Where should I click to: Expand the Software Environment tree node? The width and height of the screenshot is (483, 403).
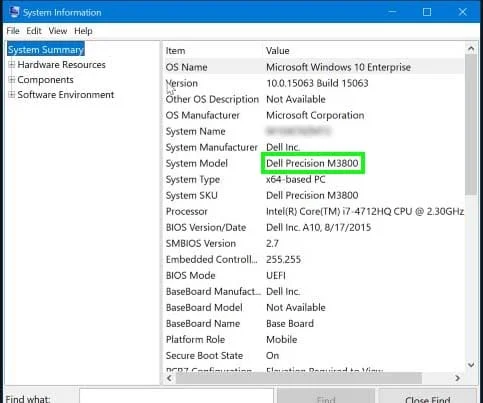coord(12,95)
